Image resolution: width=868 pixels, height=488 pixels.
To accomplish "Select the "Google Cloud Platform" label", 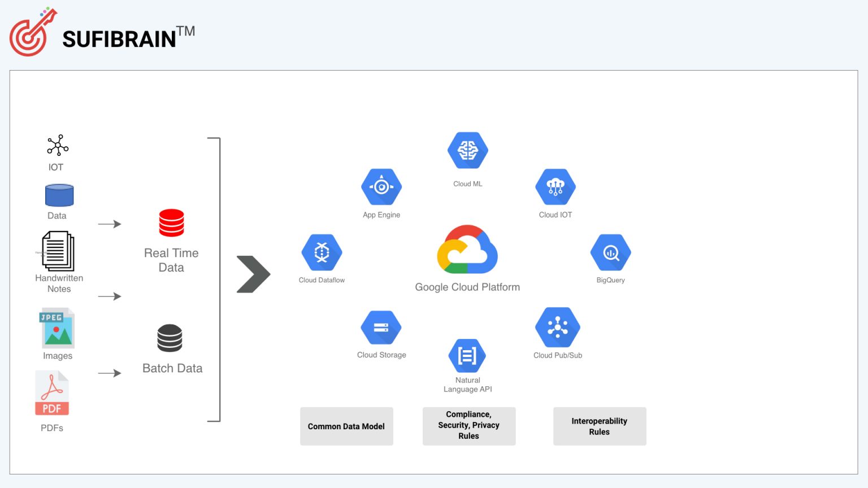I will (467, 287).
